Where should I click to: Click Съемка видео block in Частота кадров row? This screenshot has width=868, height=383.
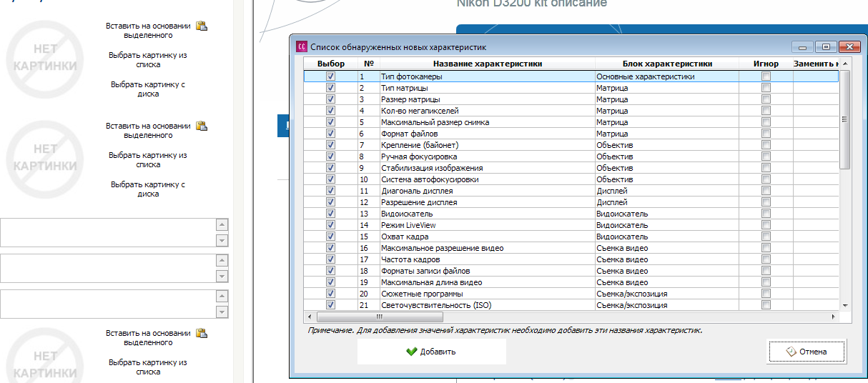pos(667,259)
